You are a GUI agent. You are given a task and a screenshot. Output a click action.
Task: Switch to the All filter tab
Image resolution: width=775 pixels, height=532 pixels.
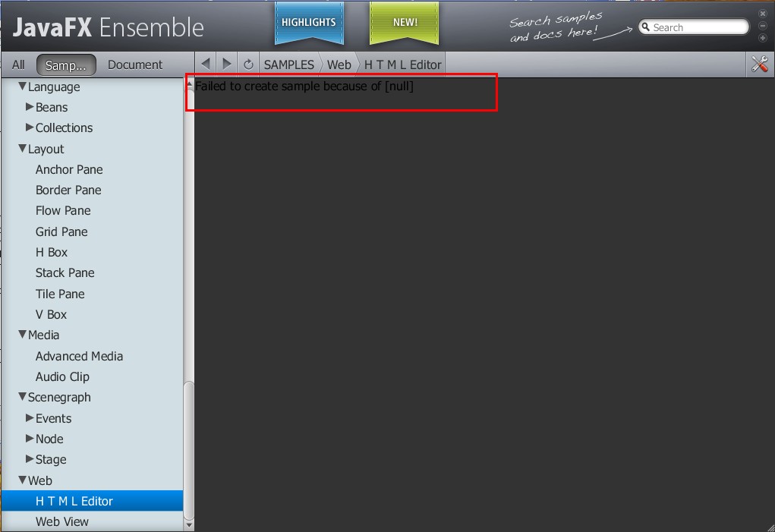point(18,65)
